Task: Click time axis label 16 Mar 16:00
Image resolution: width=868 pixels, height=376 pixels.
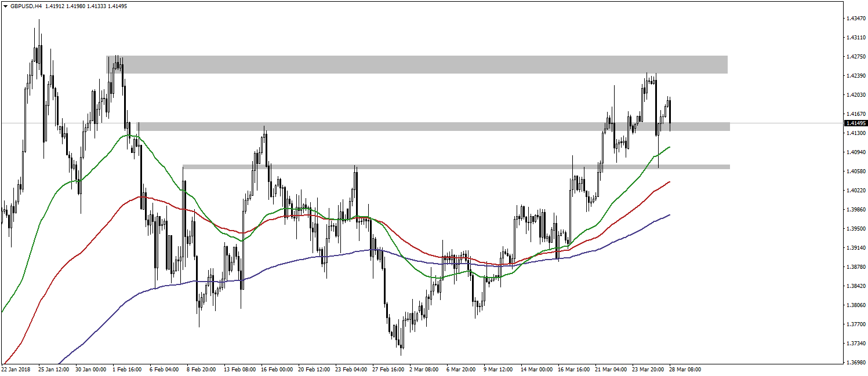Action: click(574, 369)
